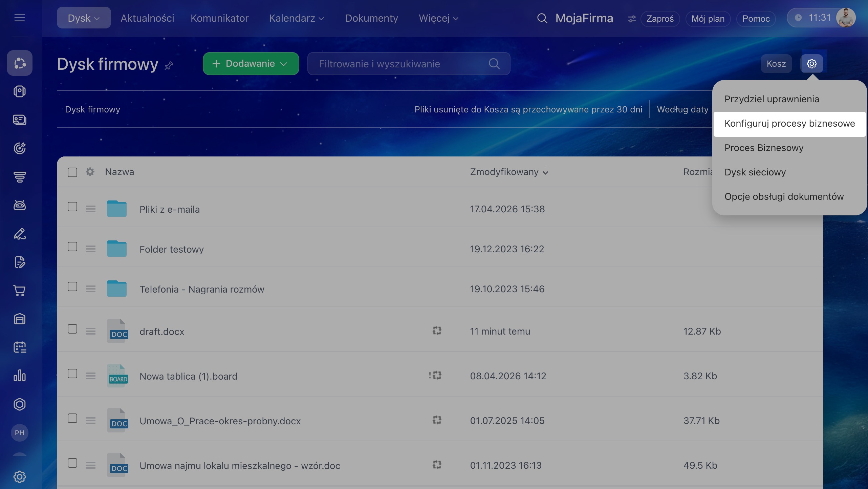Choose Dysk sieciowy from the menu
The height and width of the screenshot is (489, 868).
(x=755, y=172)
